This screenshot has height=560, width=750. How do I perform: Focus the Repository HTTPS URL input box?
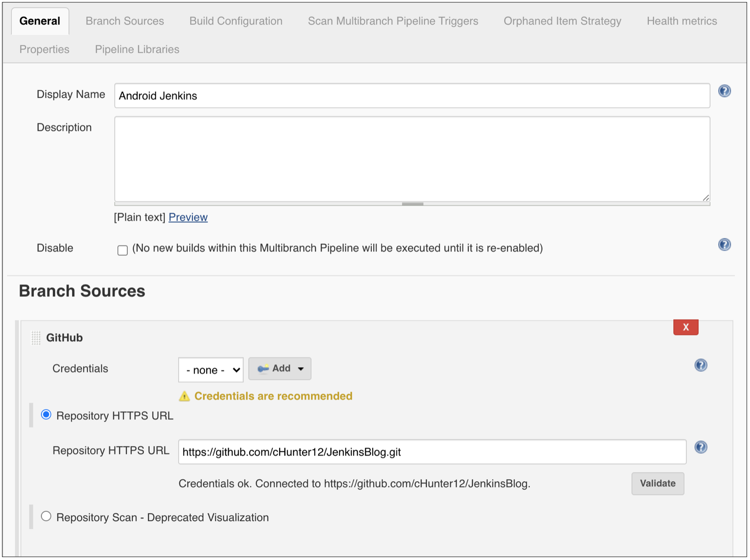(432, 452)
